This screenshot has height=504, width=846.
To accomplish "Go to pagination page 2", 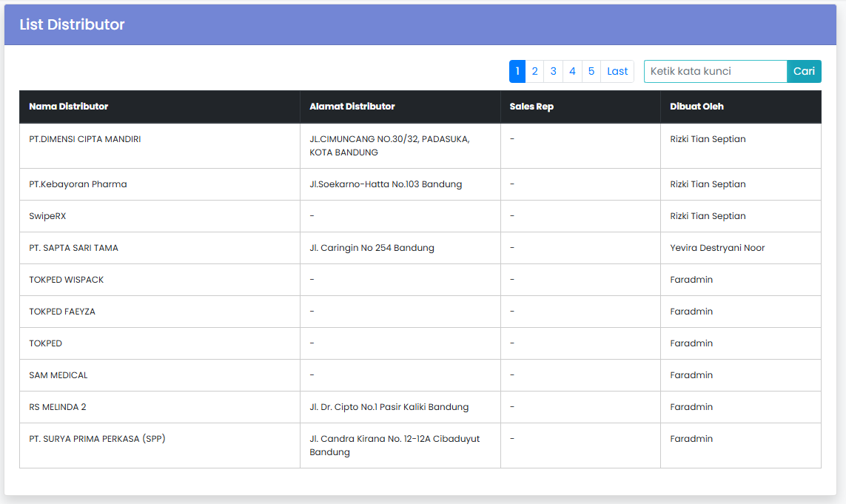I will (534, 71).
